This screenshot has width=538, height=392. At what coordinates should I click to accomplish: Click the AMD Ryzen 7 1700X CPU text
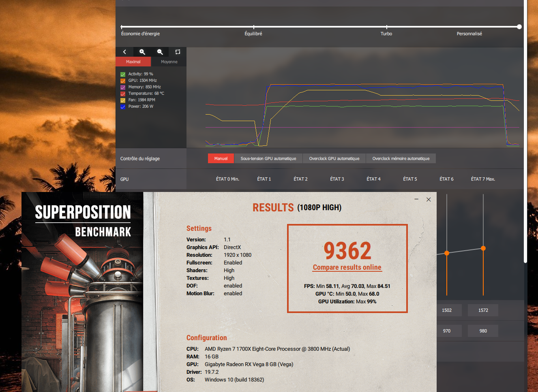pyautogui.click(x=277, y=349)
